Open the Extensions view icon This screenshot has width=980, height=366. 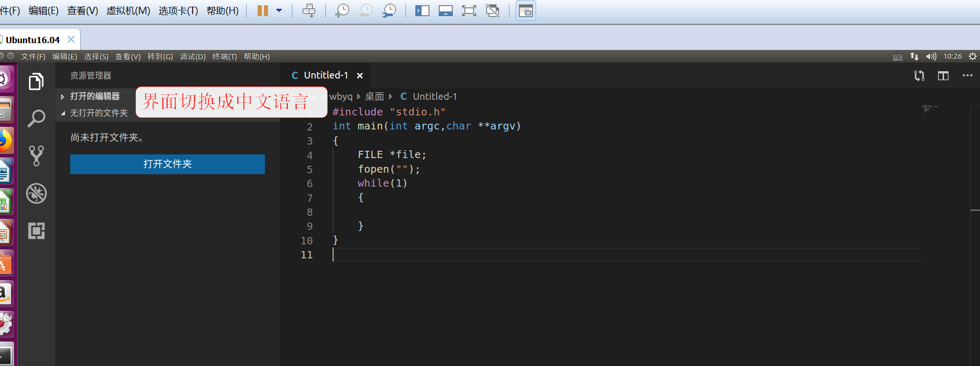tap(36, 231)
